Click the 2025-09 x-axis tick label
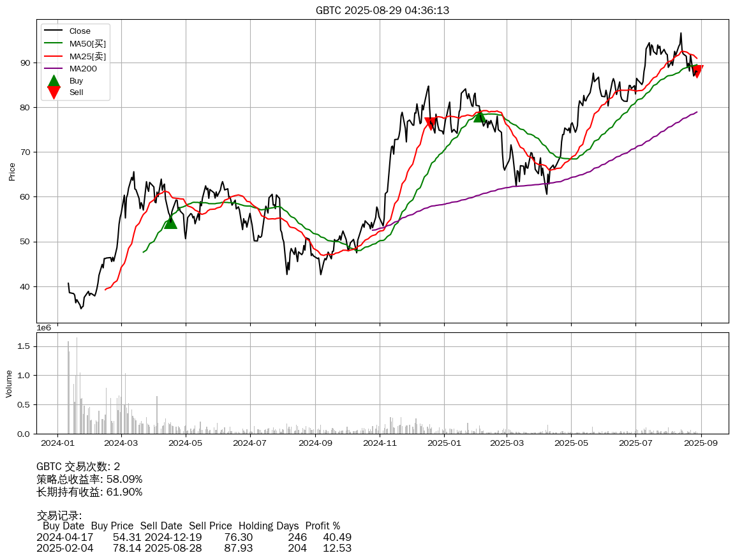The height and width of the screenshot is (560, 735). (701, 443)
